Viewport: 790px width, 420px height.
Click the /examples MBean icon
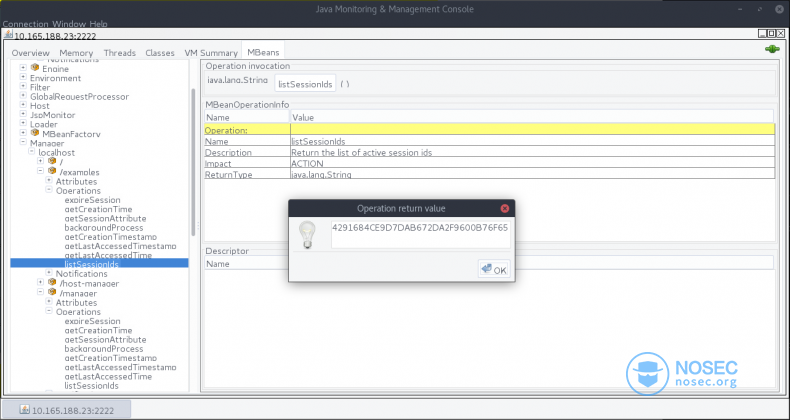pyautogui.click(x=52, y=171)
